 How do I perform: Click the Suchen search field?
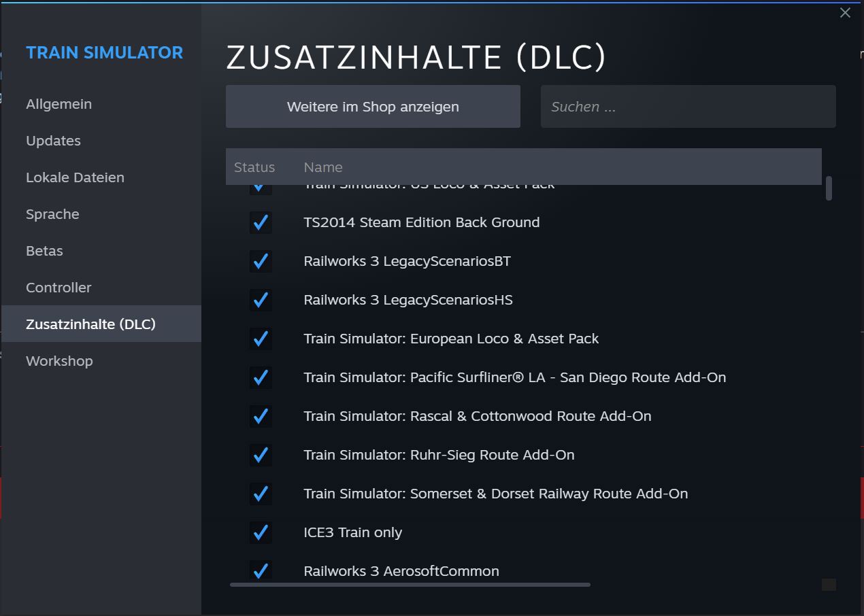(688, 107)
